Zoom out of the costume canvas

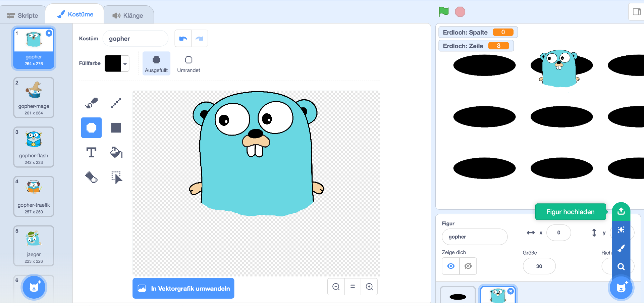click(x=336, y=287)
